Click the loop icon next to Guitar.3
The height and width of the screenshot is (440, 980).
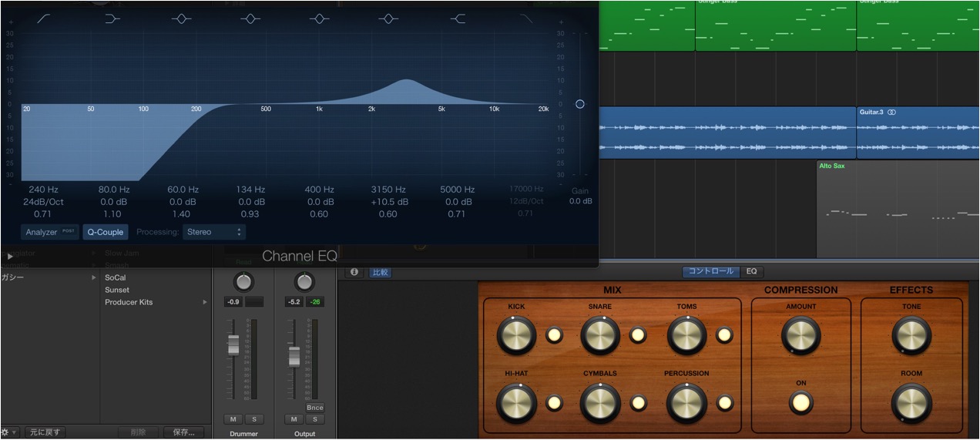coord(891,113)
